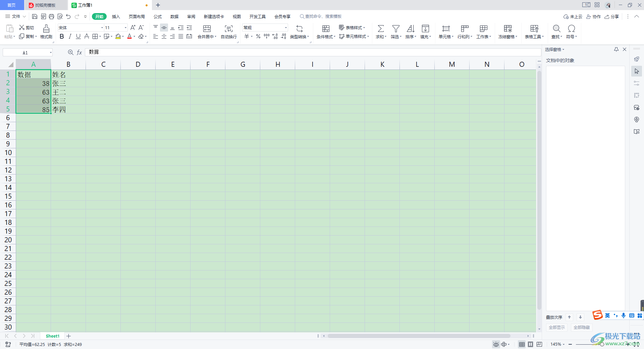Screen dimensions: 644x349
Task: Open 冻结窗格 freeze panes
Action: click(x=508, y=32)
